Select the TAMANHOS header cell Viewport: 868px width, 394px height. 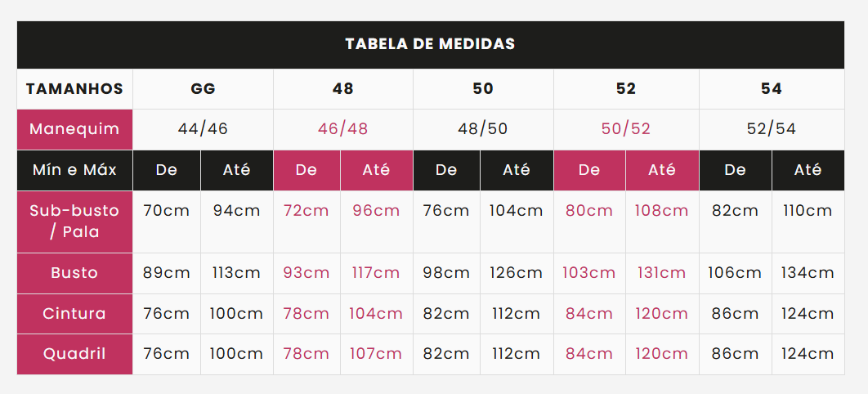[x=74, y=89]
